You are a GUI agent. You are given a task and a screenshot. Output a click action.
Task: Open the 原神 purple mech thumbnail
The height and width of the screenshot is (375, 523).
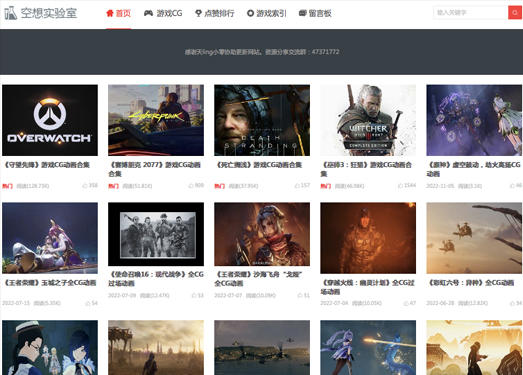coord(474,120)
